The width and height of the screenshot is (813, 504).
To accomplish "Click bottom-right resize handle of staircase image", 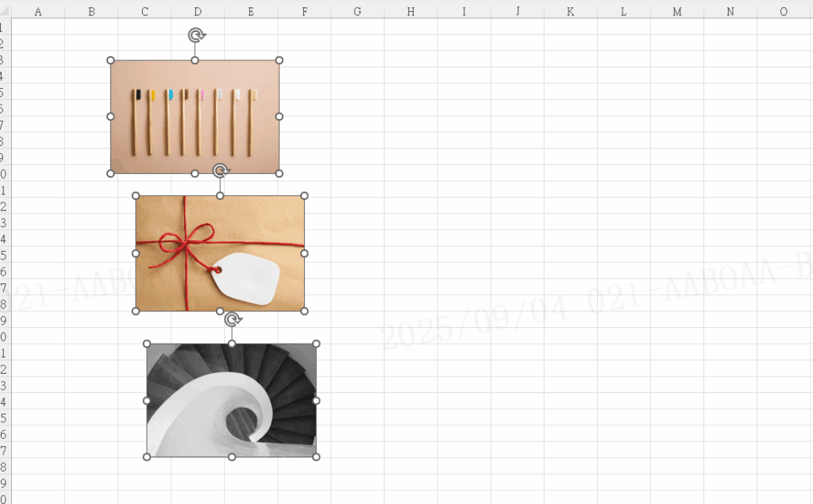I will pyautogui.click(x=316, y=457).
